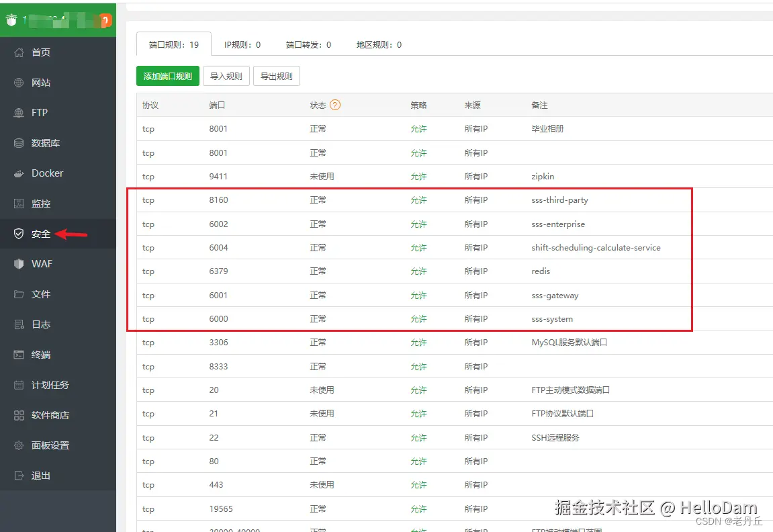Click the 添加端口规则 button
Screen dimensions: 773x532
[x=168, y=76]
